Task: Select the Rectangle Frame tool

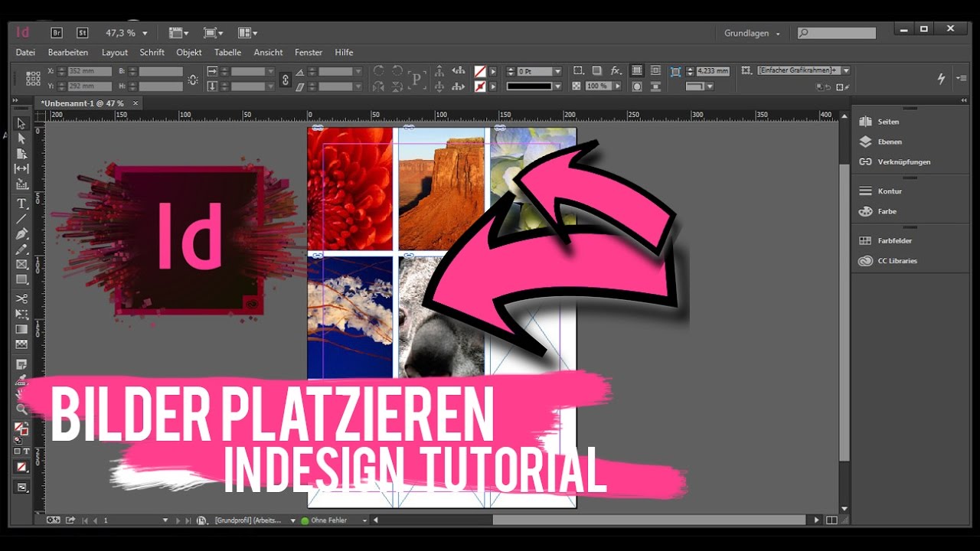Action: 21,265
